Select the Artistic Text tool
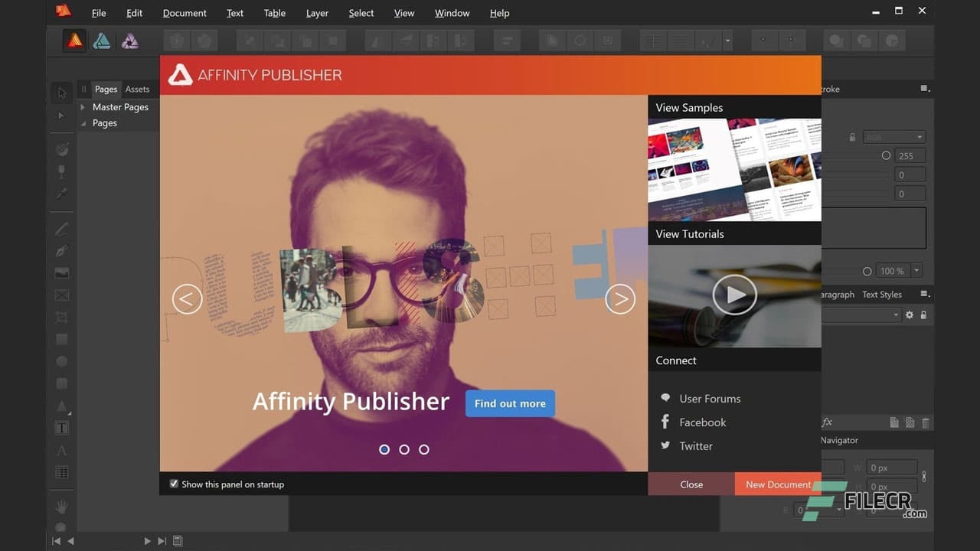The width and height of the screenshot is (980, 551). (x=61, y=450)
